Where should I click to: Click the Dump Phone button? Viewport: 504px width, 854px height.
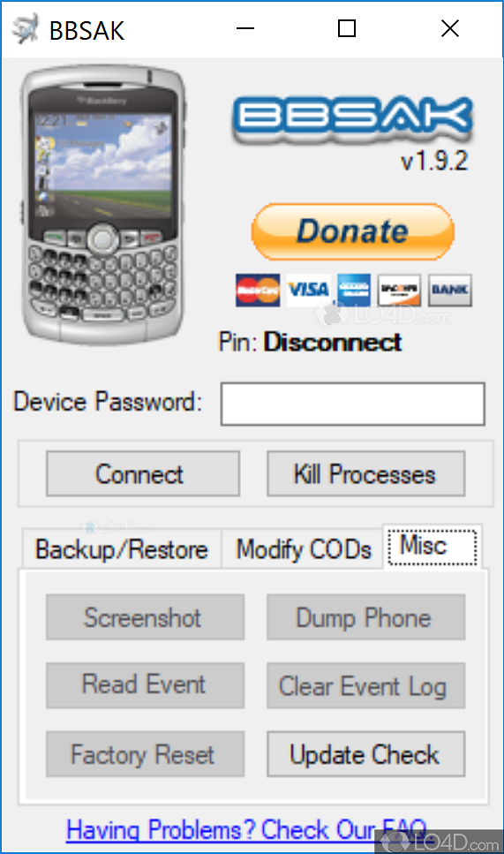click(x=365, y=617)
